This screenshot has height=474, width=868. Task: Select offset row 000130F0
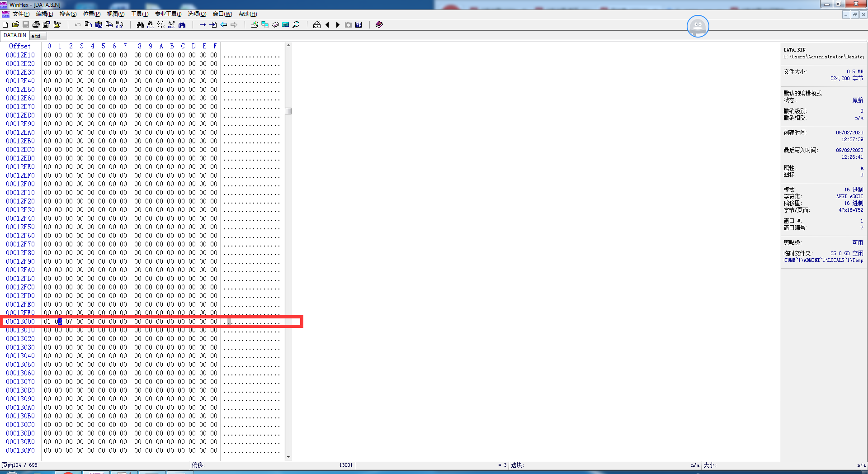point(20,450)
